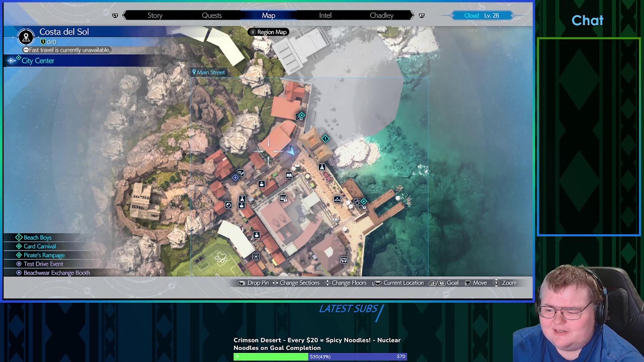Click the Cloud Lv. 26 character badge
Viewport: 644px width, 362px height.
[481, 16]
